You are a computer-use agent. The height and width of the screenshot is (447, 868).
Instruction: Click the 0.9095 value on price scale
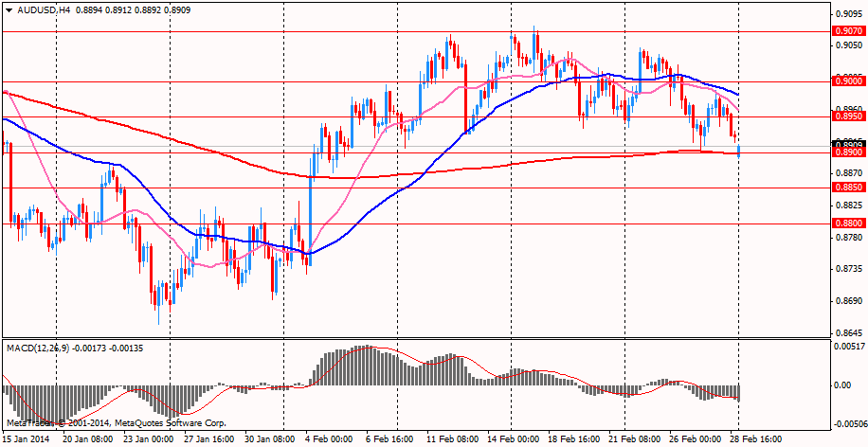coord(850,14)
